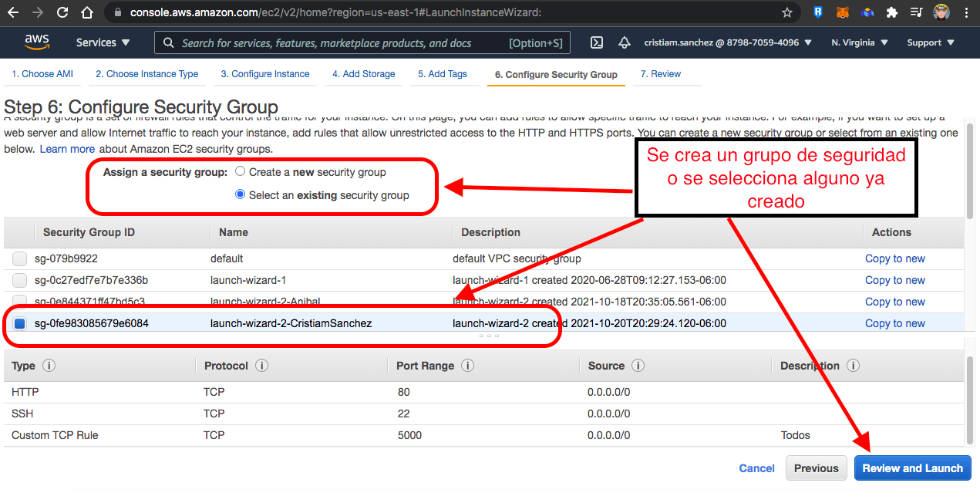Open AWS CloudShell terminal icon
Image resolution: width=980 pixels, height=493 pixels.
596,43
